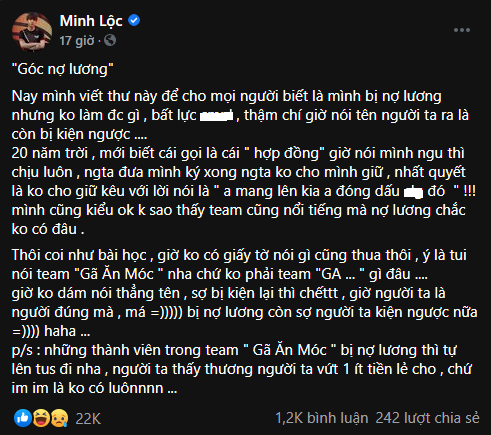View the '242 lượt chia sẻ' shares list
This screenshot has height=435, width=491.
coord(428,418)
